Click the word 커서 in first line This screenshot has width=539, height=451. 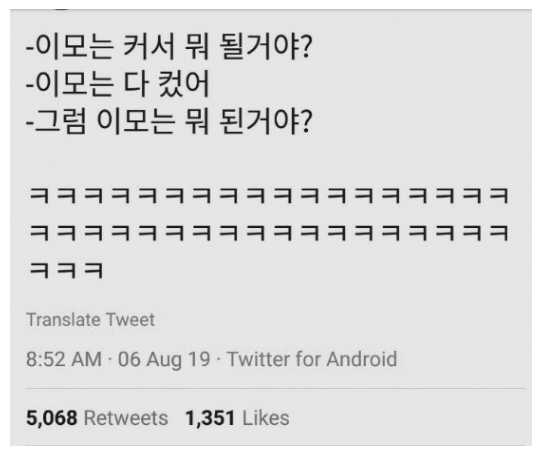[x=149, y=46]
